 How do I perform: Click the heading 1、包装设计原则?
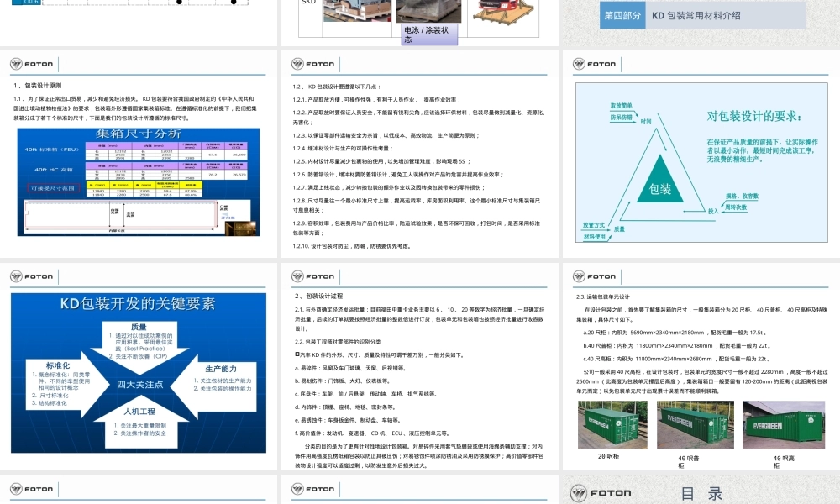click(x=38, y=85)
